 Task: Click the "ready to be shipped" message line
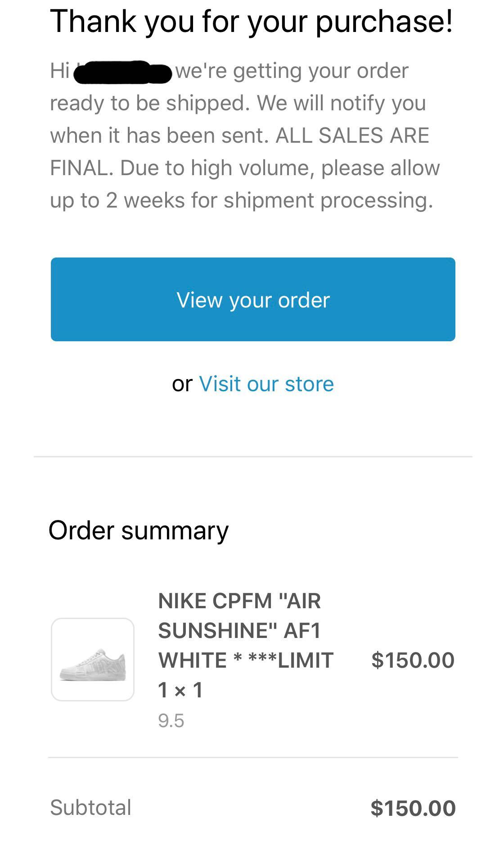click(x=149, y=103)
